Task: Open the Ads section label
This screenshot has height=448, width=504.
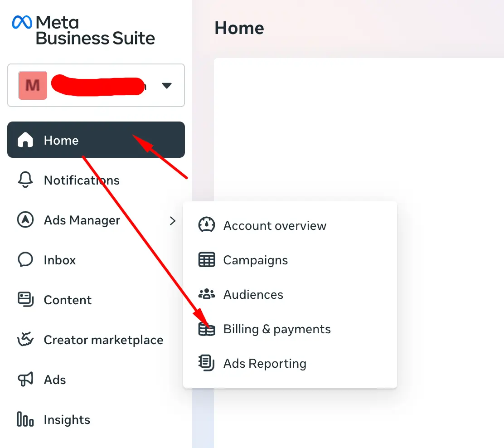Action: tap(55, 380)
